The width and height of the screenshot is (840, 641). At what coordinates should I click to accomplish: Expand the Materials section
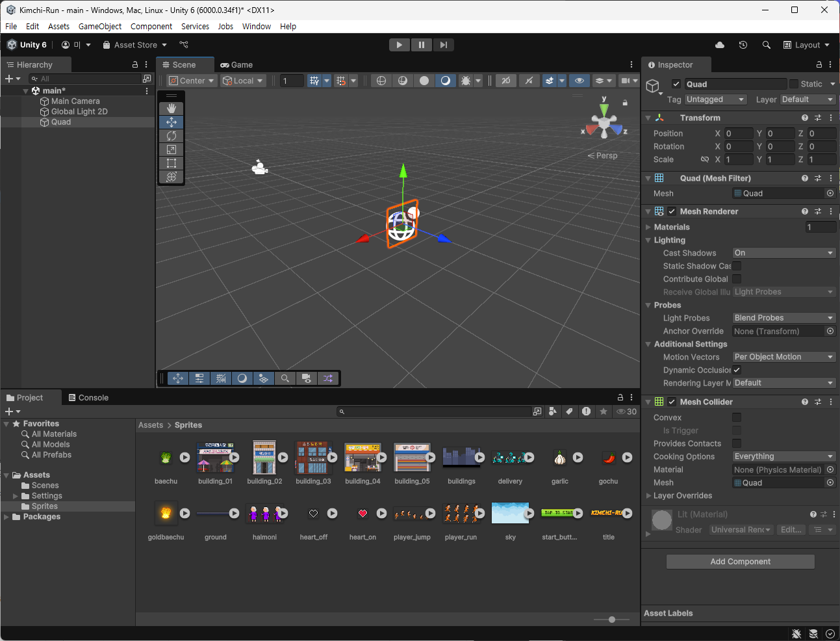tap(648, 227)
